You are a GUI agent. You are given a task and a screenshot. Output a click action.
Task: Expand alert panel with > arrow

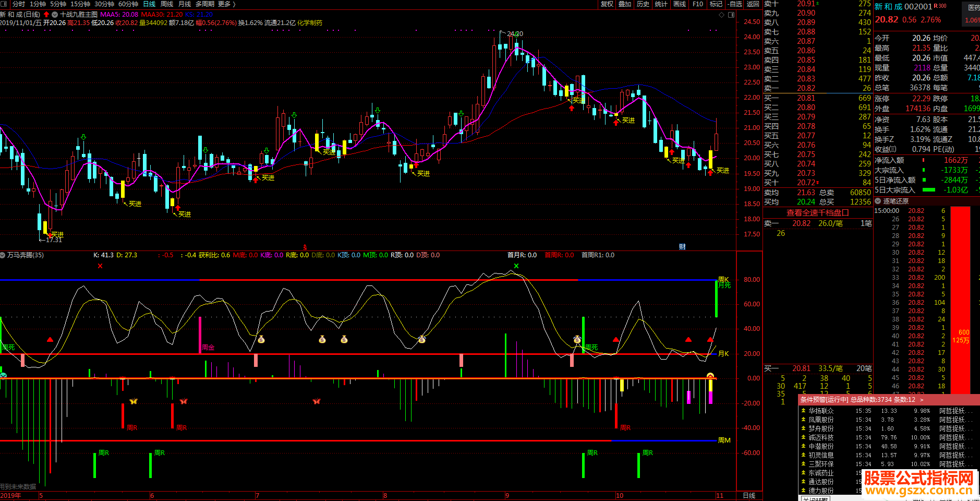click(x=922, y=400)
